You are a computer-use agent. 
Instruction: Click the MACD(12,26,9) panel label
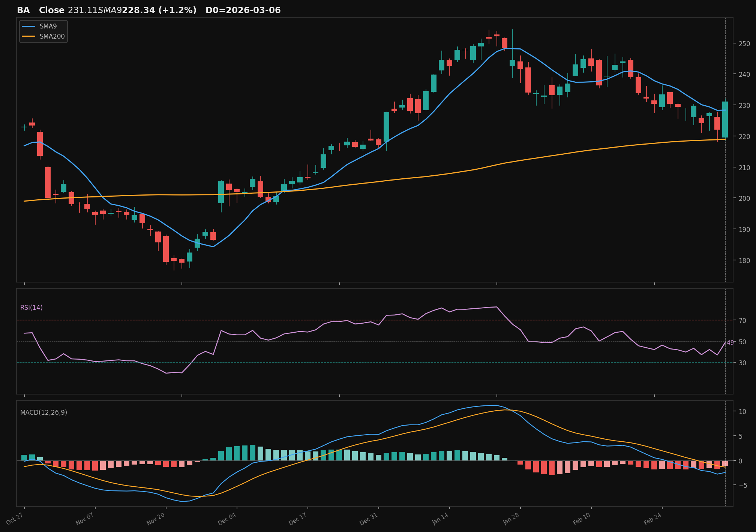coord(43,412)
